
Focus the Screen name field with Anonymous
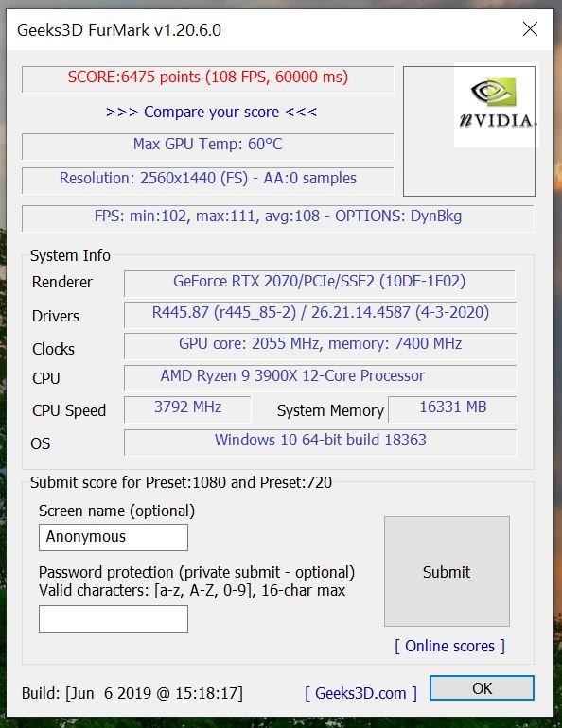[114, 537]
